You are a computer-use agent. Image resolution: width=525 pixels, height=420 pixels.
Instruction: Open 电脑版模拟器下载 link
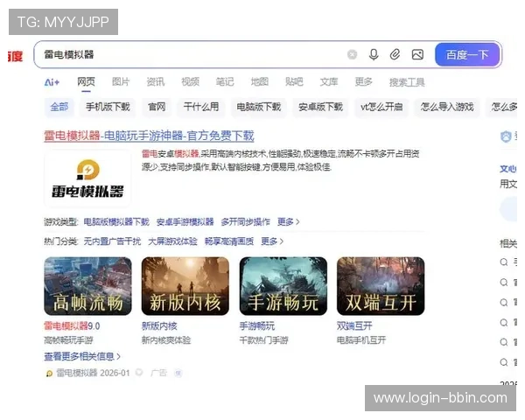point(116,221)
